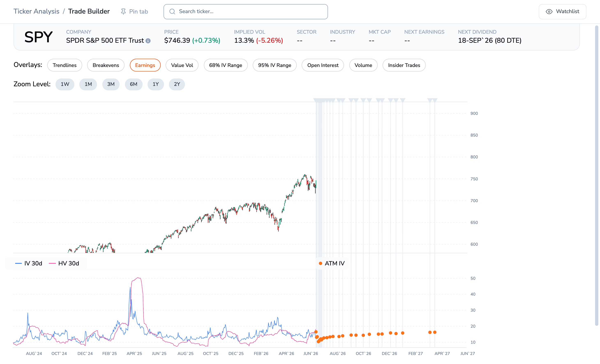This screenshot has width=600, height=364.
Task: Open the Watchlist
Action: [562, 12]
